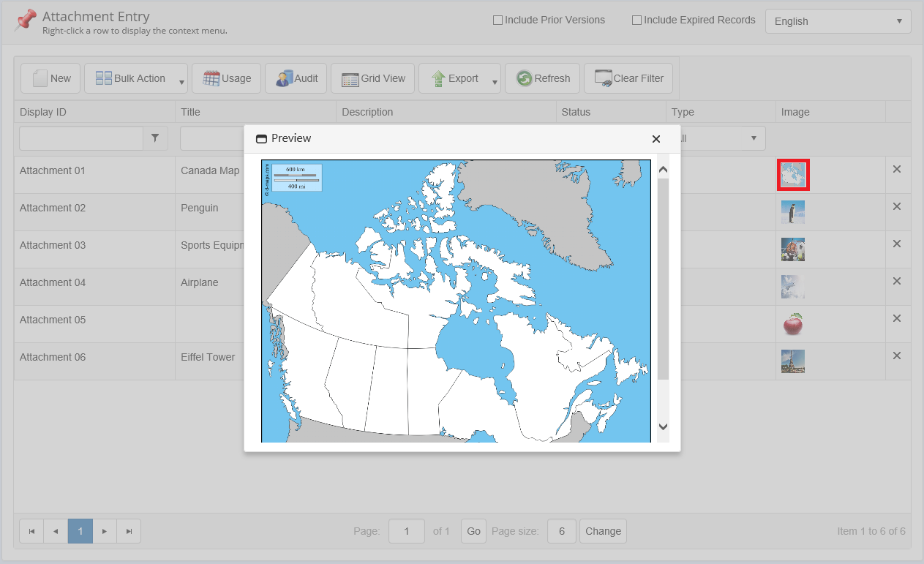Enable Include Prior Versions checkbox
This screenshot has height=564, width=924.
click(497, 20)
